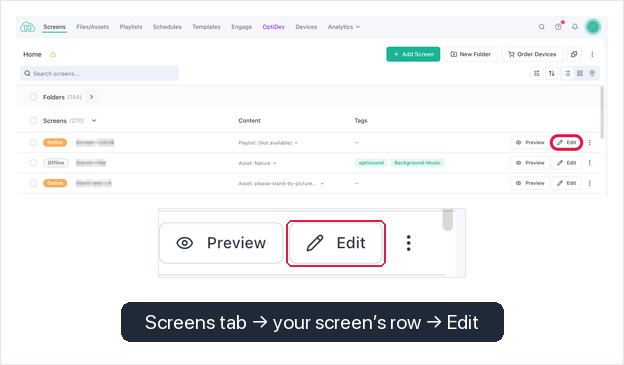Open the Devices tab
Viewport: 624px width, 365px height.
click(306, 27)
